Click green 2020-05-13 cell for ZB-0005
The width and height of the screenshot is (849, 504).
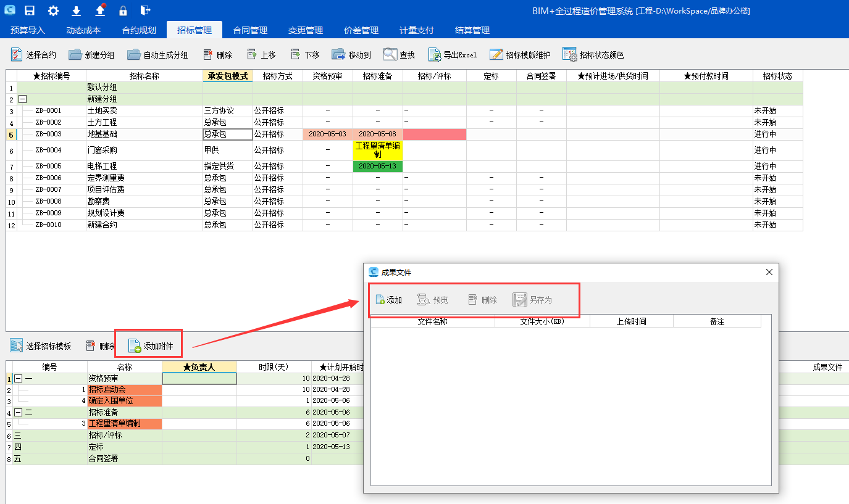click(378, 167)
